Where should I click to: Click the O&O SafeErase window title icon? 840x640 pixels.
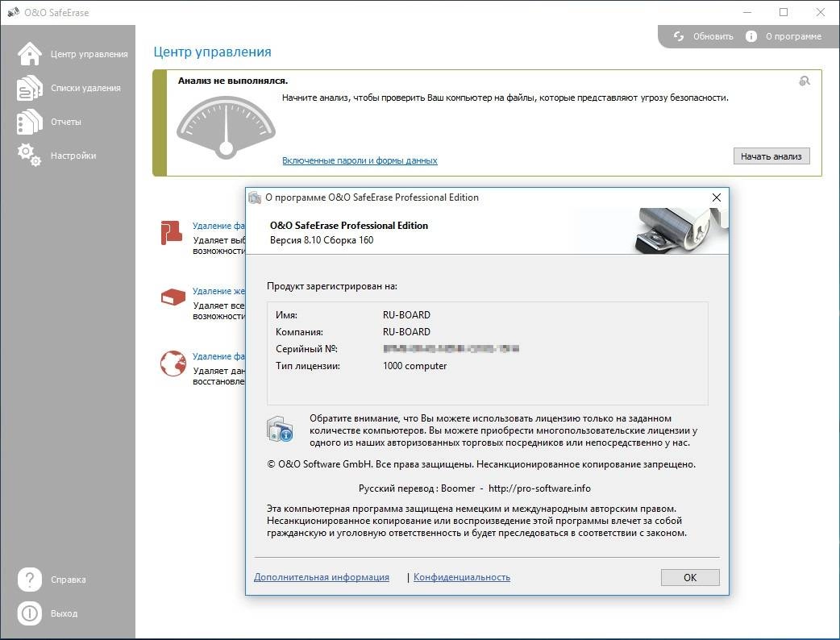click(14, 12)
